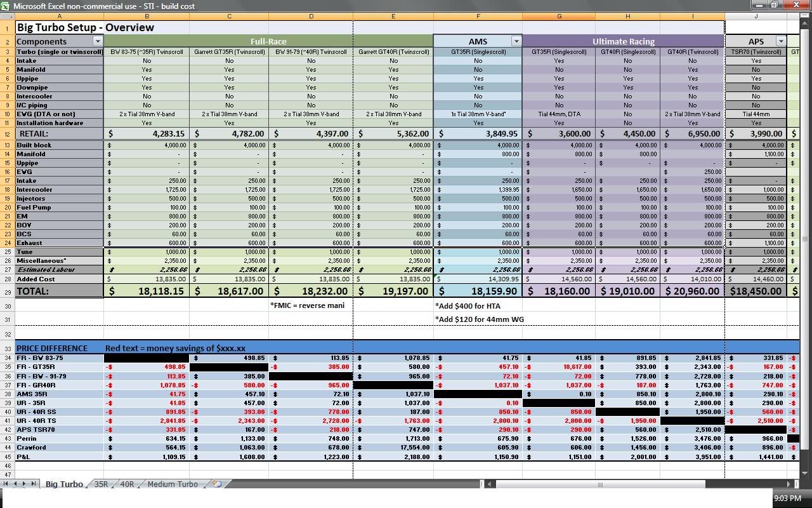Click the vertical scrollbar up arrow

(x=806, y=25)
